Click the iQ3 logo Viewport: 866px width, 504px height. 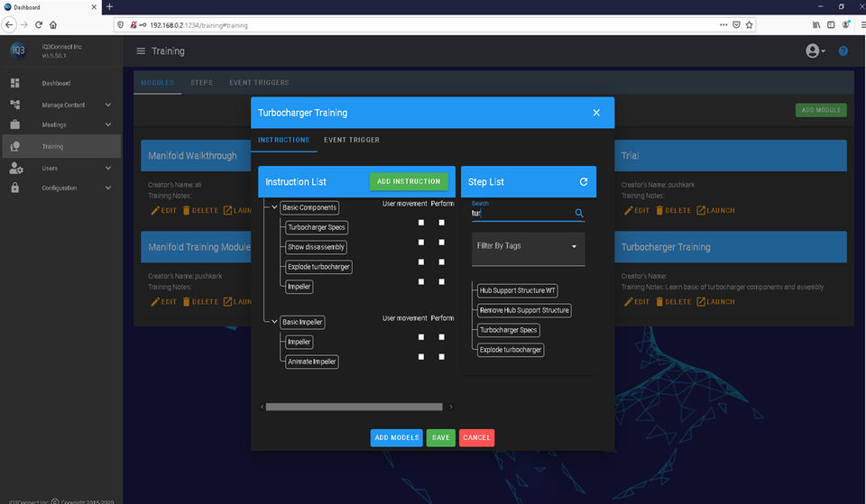point(18,50)
